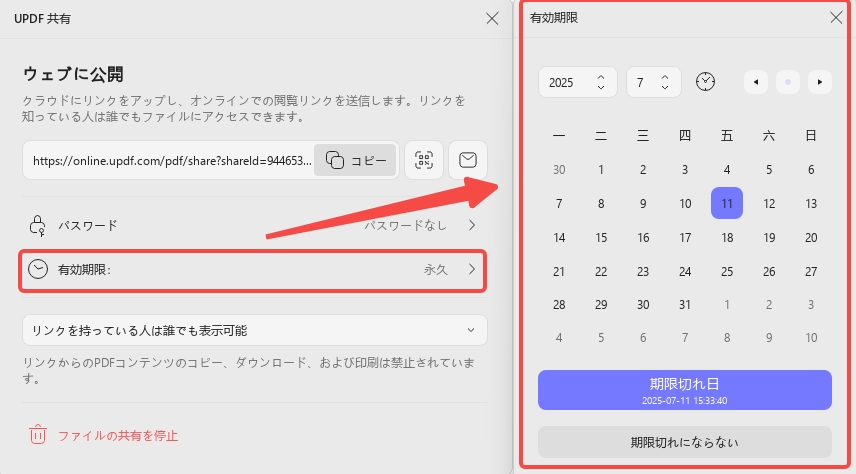The image size is (856, 474).
Task: Click the 期限切れにならない button
Action: (x=685, y=442)
